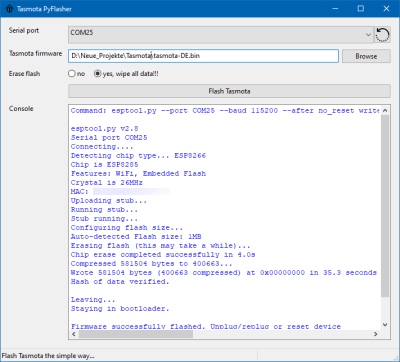
Task: Click status bar text "Flash Tasmota the simple way..."
Action: 48,356
